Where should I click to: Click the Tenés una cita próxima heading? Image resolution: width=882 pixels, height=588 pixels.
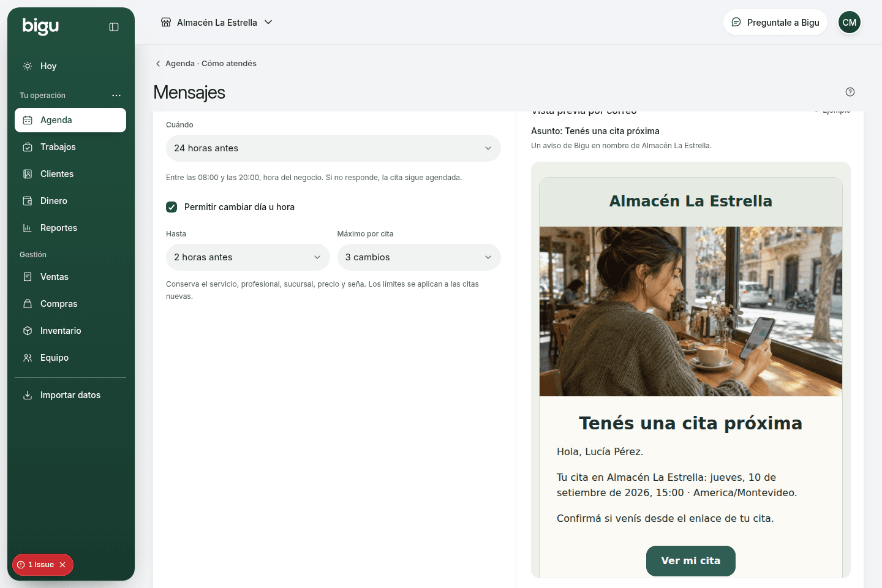pyautogui.click(x=691, y=423)
